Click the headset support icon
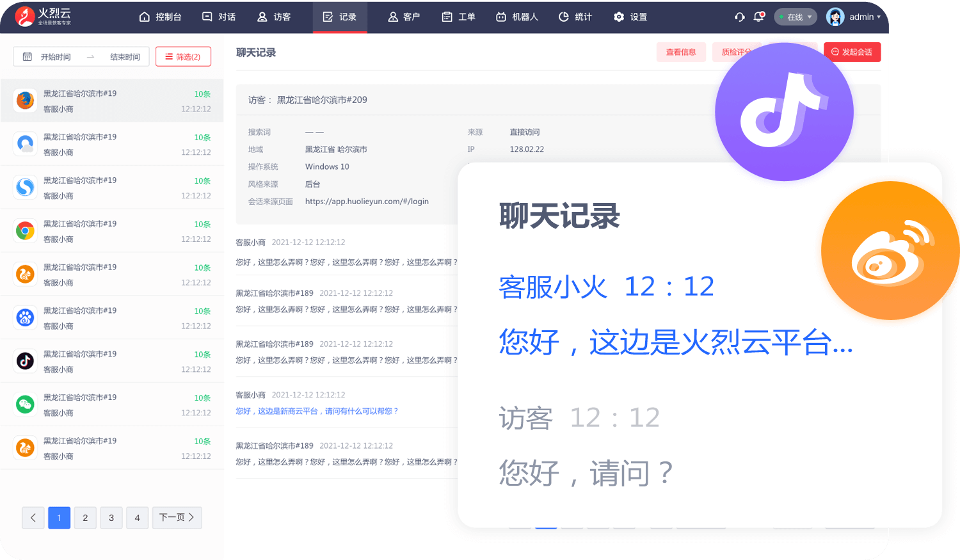This screenshot has width=960, height=560. point(740,17)
